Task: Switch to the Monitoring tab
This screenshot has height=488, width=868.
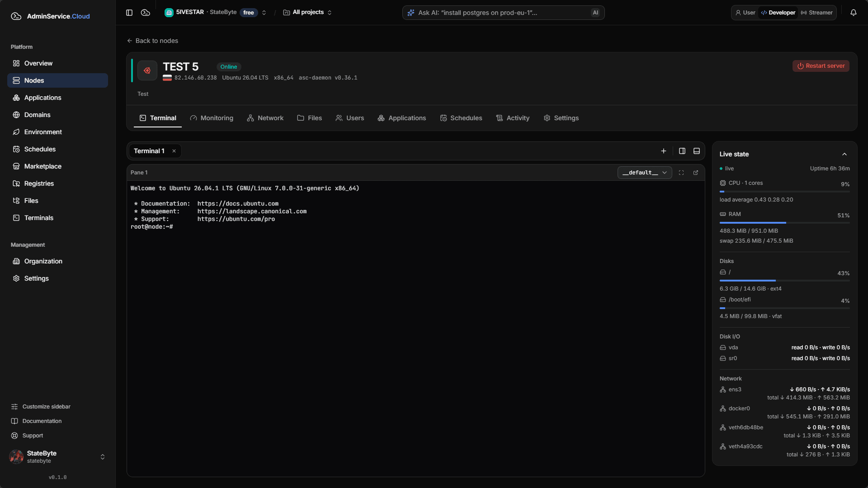Action: click(x=212, y=118)
